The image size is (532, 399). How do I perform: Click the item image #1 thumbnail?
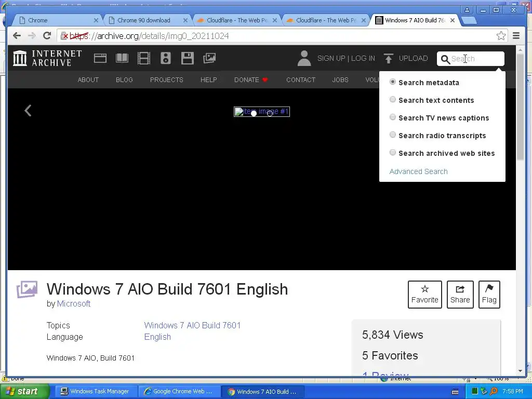coord(262,112)
